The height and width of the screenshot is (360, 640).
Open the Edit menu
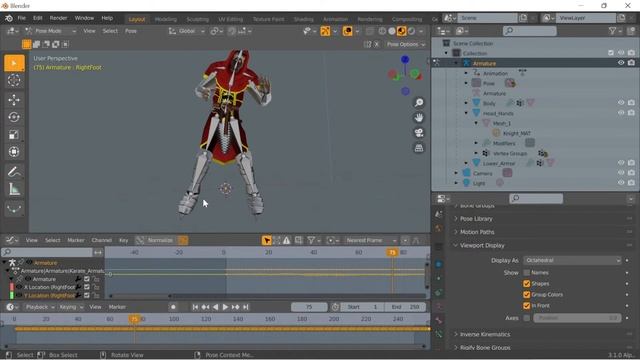pyautogui.click(x=38, y=18)
